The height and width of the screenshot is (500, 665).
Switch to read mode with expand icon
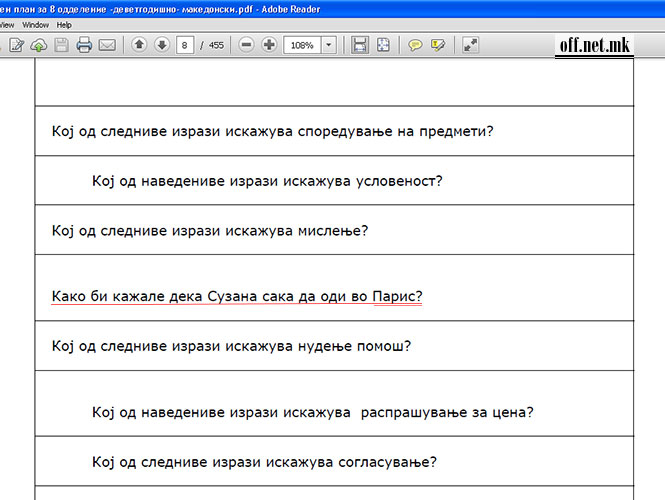pyautogui.click(x=471, y=45)
